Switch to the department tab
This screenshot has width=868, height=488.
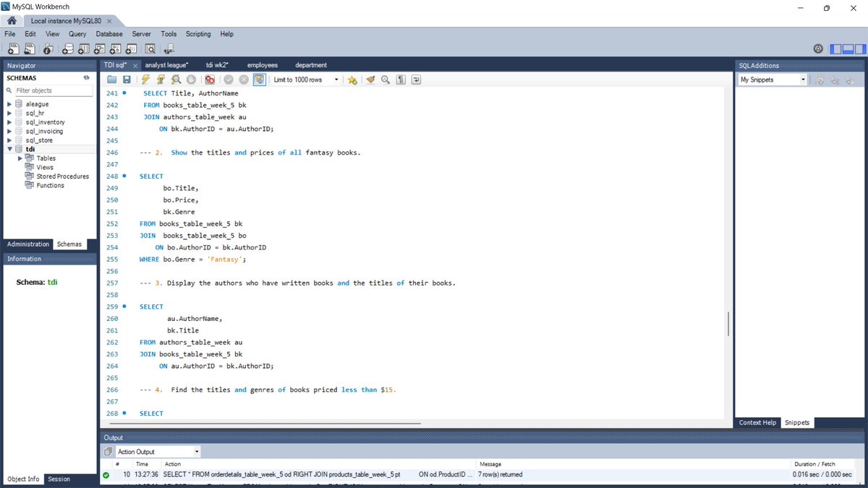[x=311, y=65]
